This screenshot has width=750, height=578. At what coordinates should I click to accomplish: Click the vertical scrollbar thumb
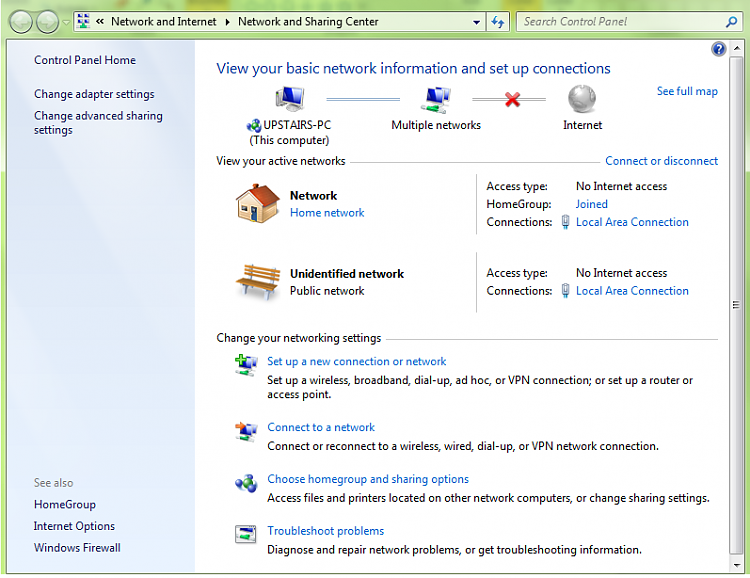coord(737,304)
